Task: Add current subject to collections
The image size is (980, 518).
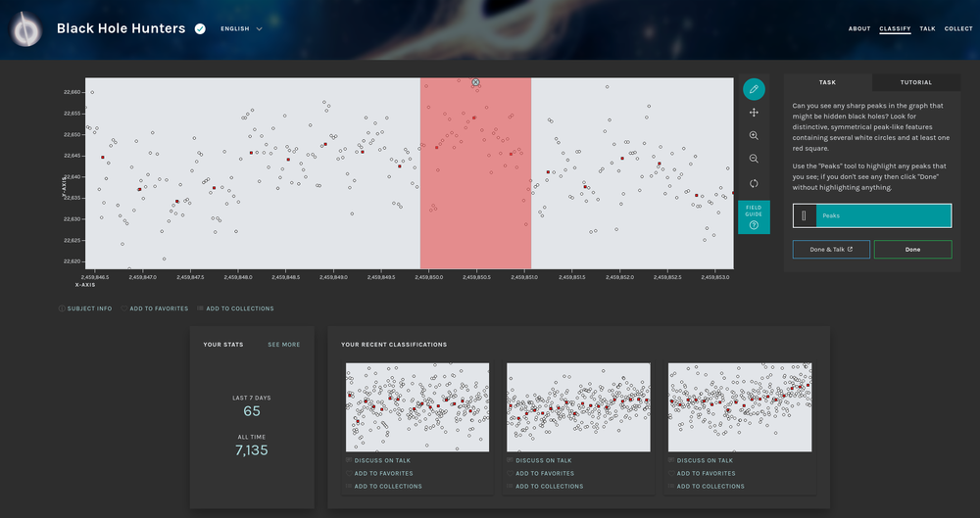Action: (235, 308)
